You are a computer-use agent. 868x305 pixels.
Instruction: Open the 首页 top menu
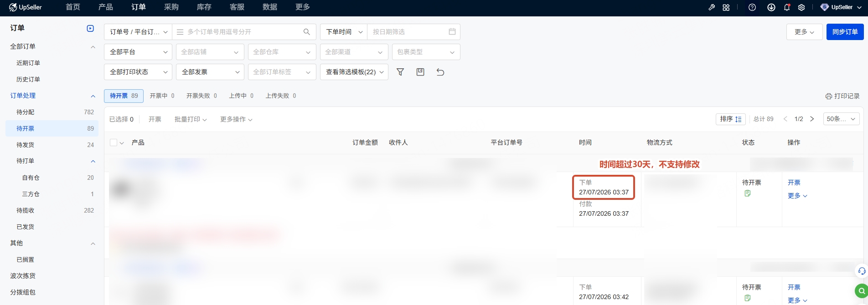tap(73, 7)
